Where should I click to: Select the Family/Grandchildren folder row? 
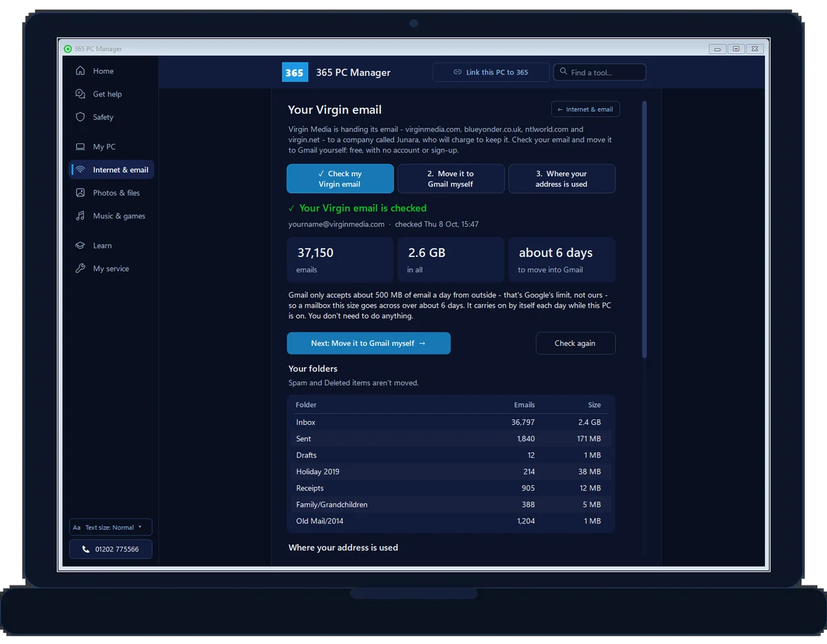click(x=451, y=505)
